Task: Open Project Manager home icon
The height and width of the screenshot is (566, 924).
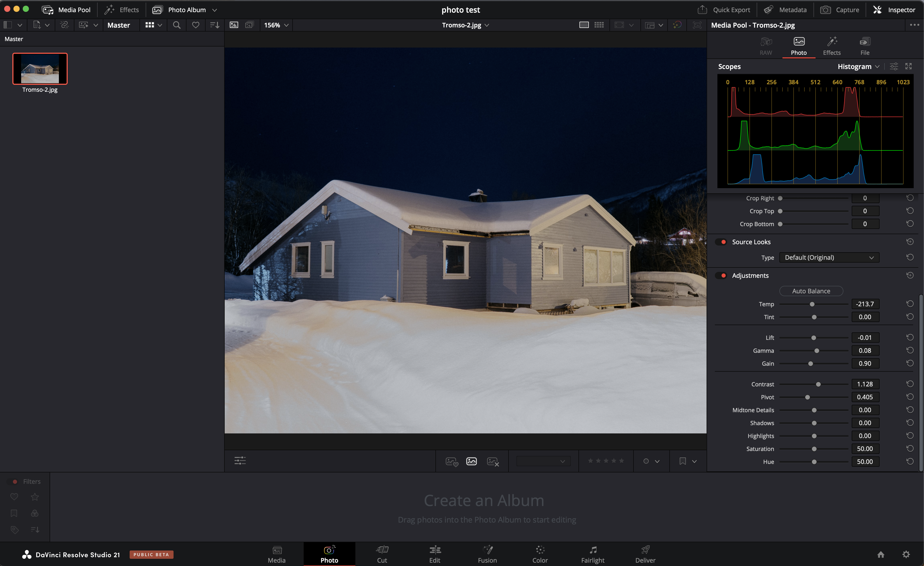Action: click(x=881, y=554)
